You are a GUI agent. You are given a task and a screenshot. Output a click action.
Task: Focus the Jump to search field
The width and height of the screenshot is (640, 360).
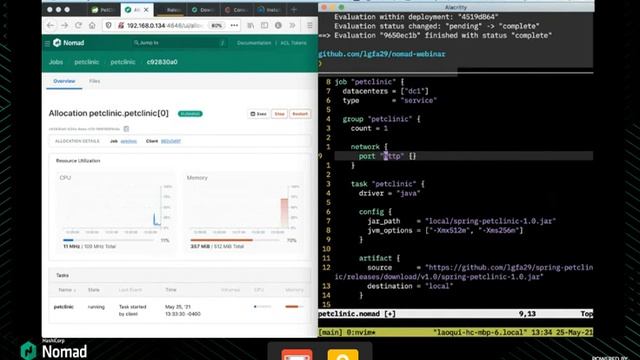tap(180, 43)
